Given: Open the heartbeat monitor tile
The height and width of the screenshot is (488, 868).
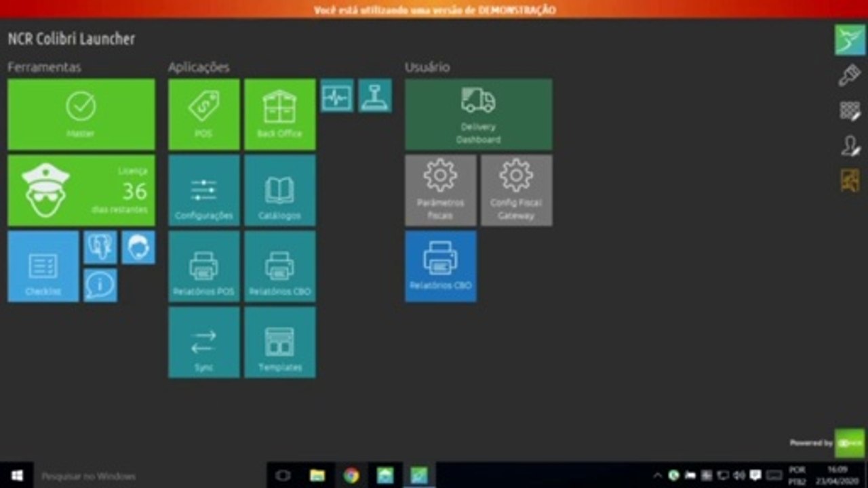Looking at the screenshot, I should pyautogui.click(x=337, y=96).
